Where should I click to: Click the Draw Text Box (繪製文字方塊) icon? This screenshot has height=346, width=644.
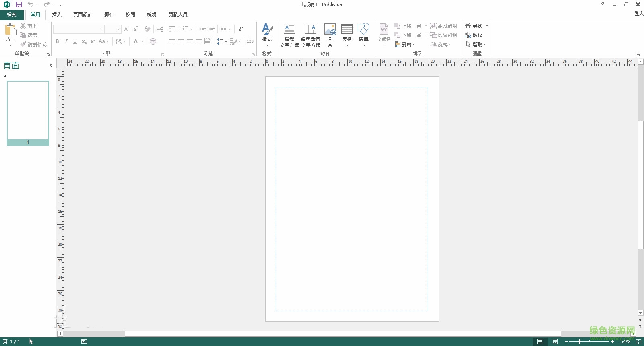click(289, 29)
